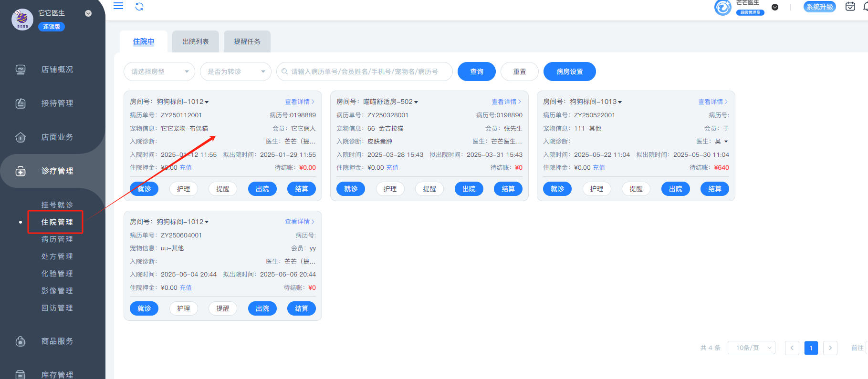The width and height of the screenshot is (868, 379).
Task: Select 化验管理 submenu item
Action: (57, 274)
